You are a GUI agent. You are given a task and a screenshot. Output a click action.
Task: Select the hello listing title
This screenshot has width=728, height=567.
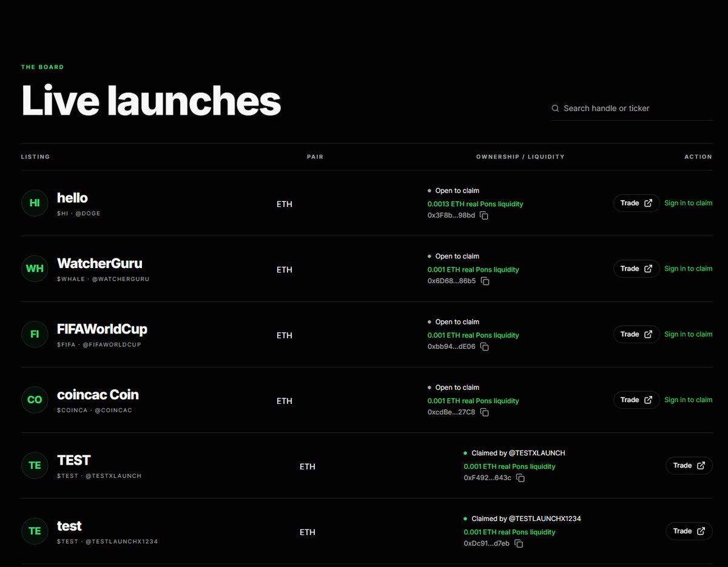[72, 198]
